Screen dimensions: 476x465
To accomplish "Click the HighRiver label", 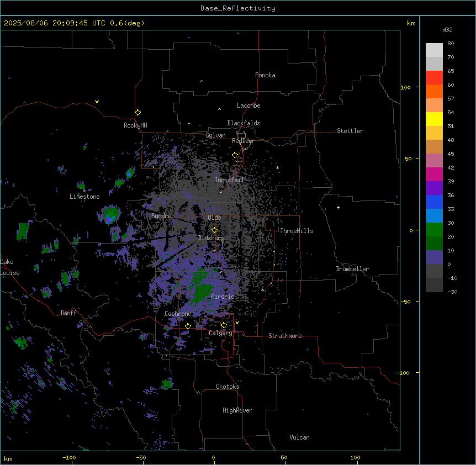I will [237, 410].
